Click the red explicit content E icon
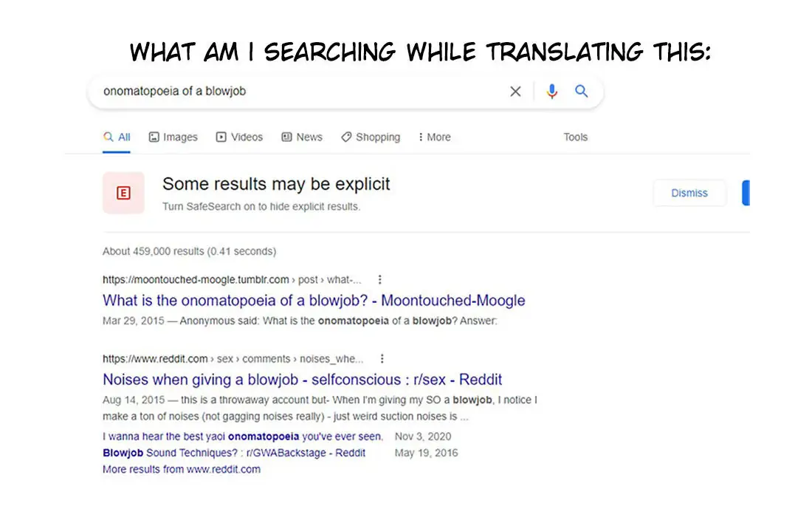The image size is (812, 506). tap(123, 193)
